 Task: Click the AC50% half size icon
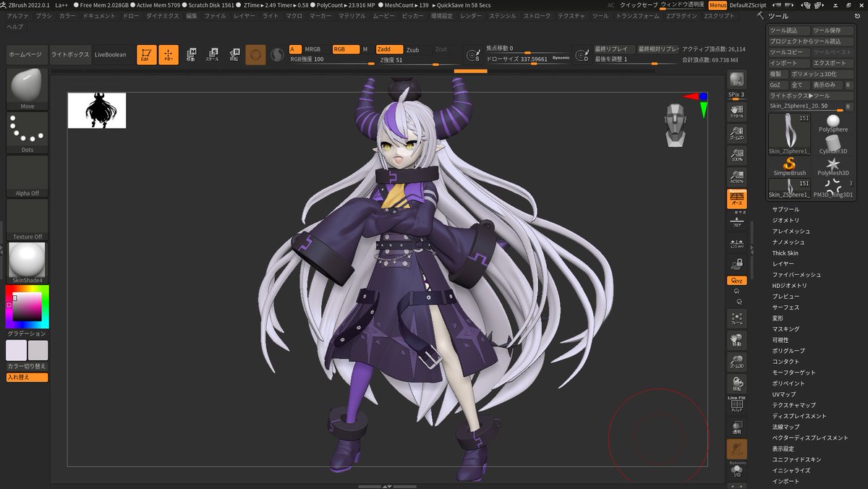pyautogui.click(x=736, y=177)
